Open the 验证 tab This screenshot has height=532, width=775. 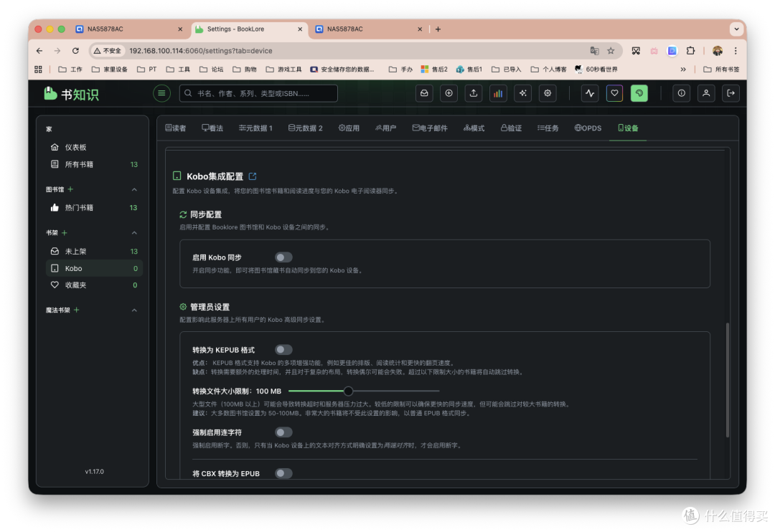[x=511, y=128]
